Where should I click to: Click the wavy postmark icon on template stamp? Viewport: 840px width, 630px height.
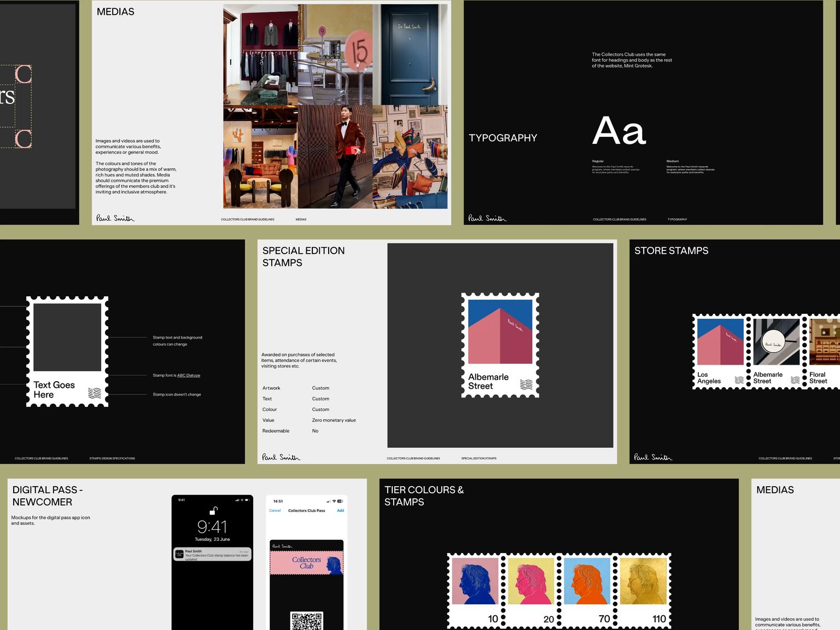[95, 393]
